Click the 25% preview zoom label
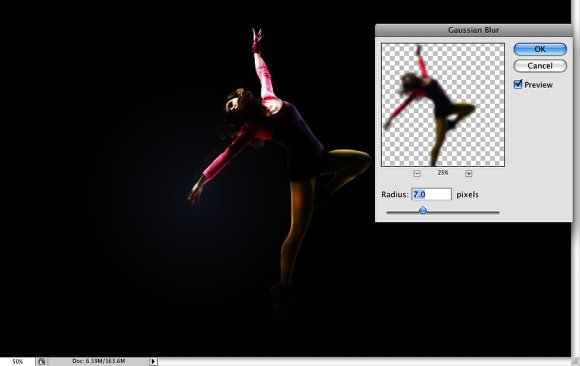Screen dimensions: 580x366 pyautogui.click(x=443, y=173)
